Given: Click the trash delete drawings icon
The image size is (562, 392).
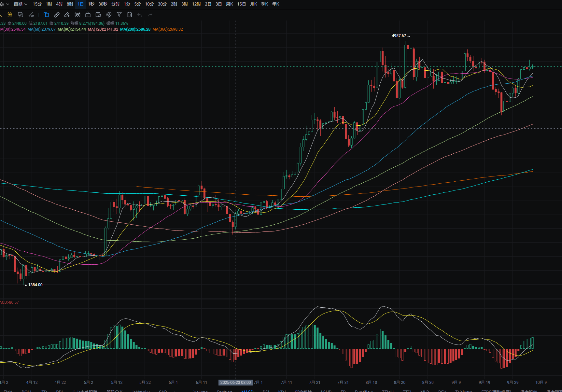Looking at the screenshot, I should tap(130, 15).
